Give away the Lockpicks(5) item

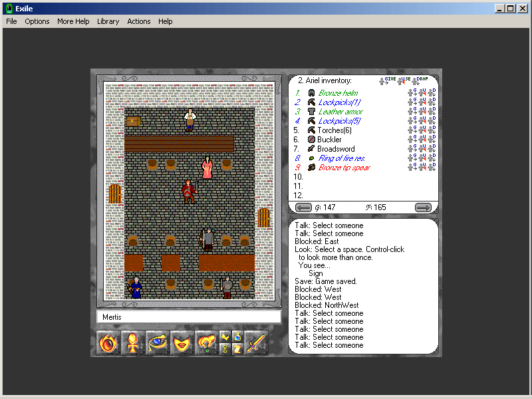412,120
